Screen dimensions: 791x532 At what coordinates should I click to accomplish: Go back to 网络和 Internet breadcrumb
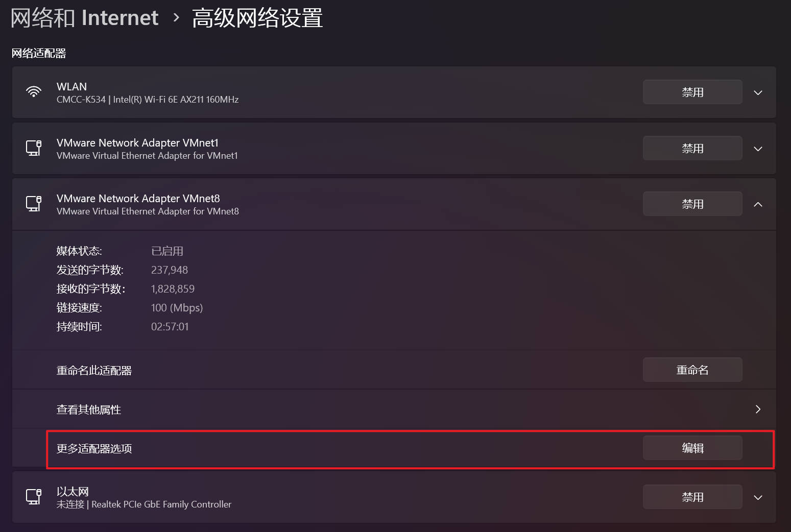click(85, 18)
